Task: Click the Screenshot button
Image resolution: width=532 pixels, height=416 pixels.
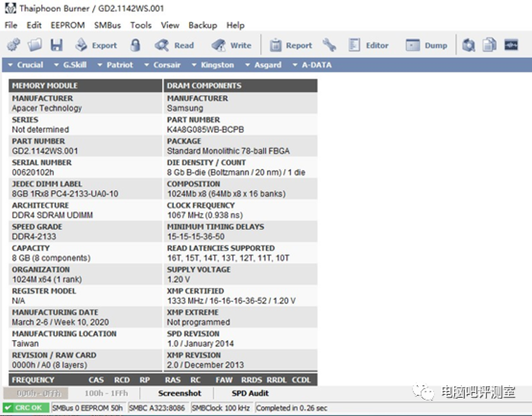Action: point(179,393)
